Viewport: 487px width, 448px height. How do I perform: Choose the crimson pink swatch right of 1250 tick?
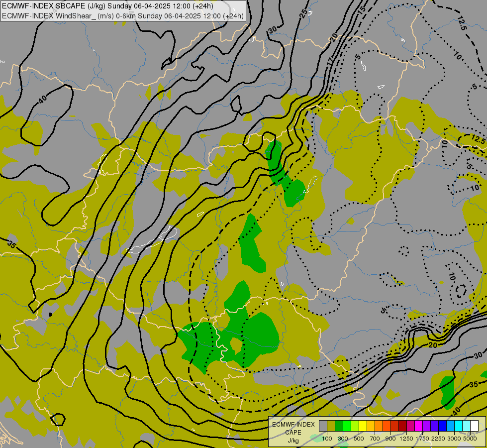tap(411, 426)
